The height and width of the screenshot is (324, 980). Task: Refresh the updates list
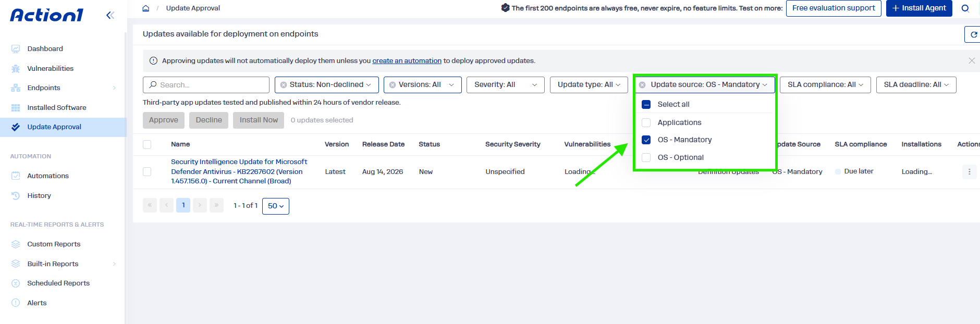(973, 34)
